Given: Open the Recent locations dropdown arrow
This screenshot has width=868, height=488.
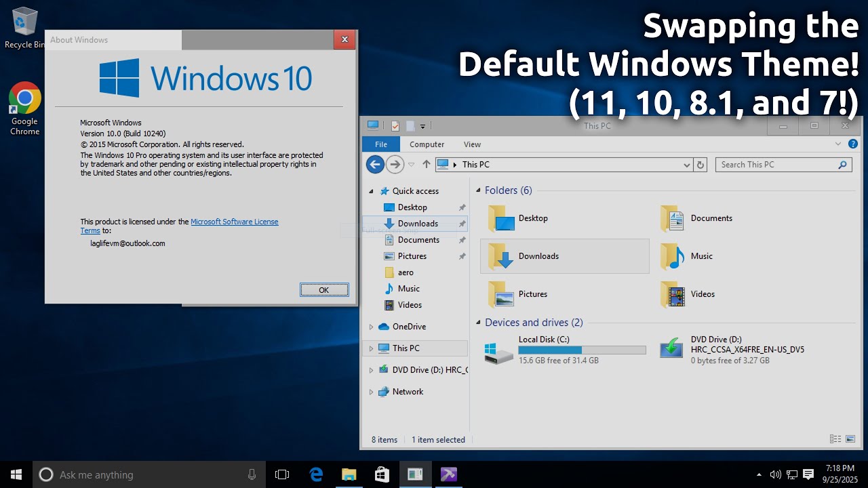Looking at the screenshot, I should [x=411, y=165].
